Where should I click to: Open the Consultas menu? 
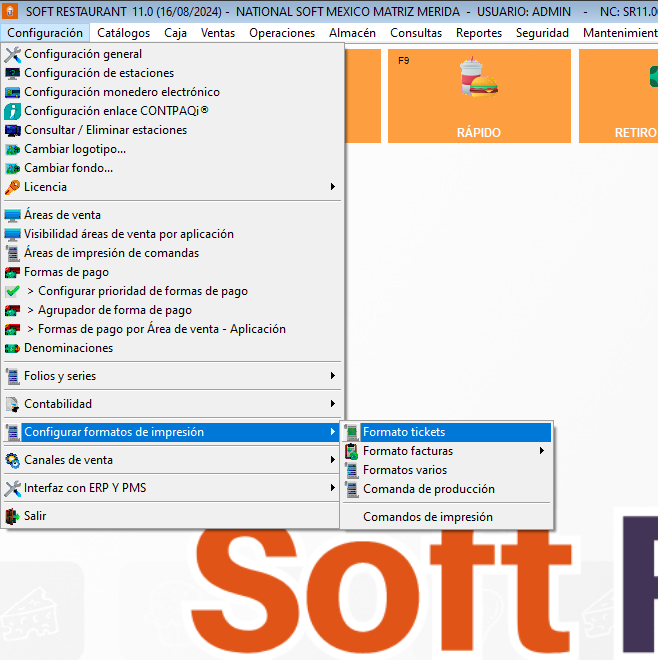(x=416, y=33)
